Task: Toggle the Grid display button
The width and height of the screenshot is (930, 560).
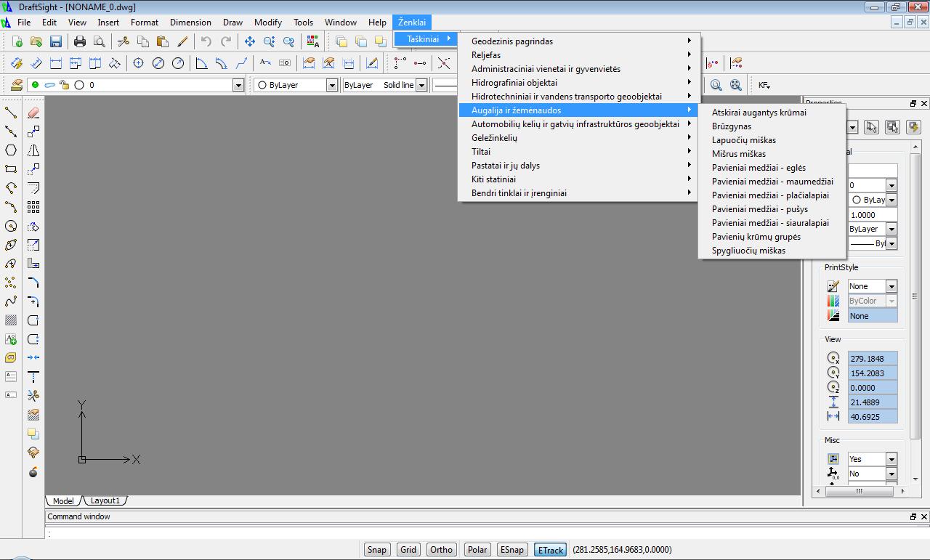Action: [x=408, y=550]
